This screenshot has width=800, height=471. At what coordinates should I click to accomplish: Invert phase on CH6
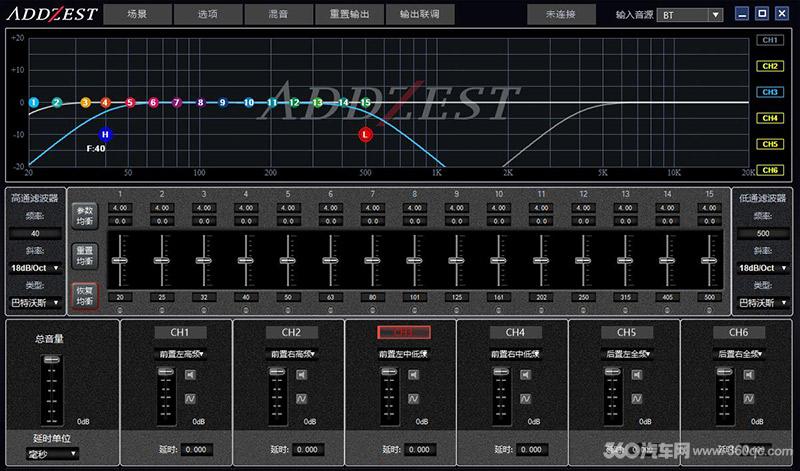(x=748, y=399)
